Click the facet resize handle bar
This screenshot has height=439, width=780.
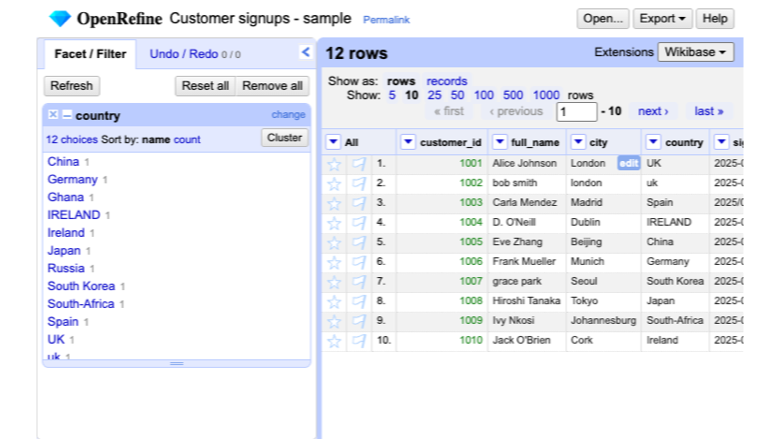click(177, 363)
